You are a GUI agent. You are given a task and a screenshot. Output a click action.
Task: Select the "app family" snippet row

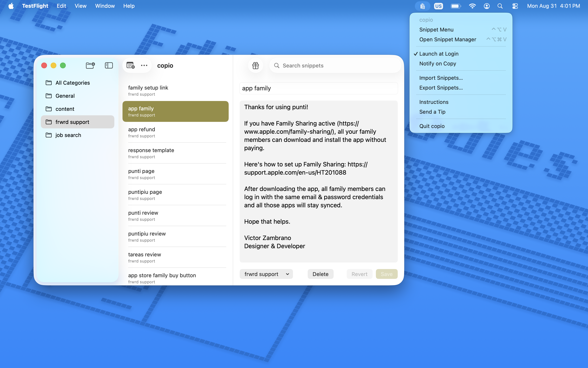[x=175, y=111]
